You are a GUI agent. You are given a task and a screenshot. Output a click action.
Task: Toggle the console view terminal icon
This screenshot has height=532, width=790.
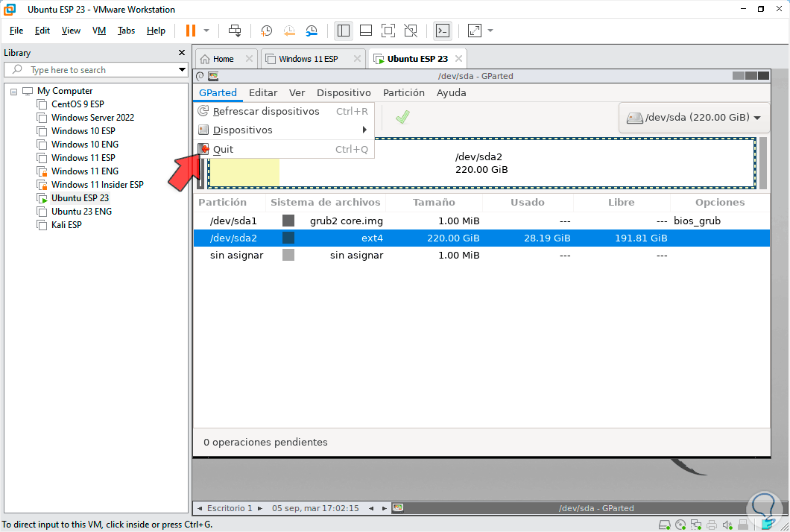pos(443,31)
